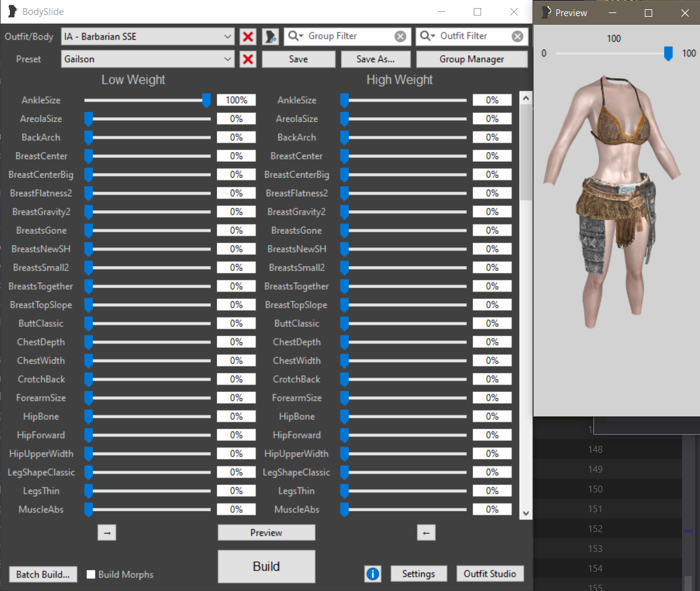Click the Low Weight BreastsTogether slider track
This screenshot has width=700, height=591.
pos(148,286)
